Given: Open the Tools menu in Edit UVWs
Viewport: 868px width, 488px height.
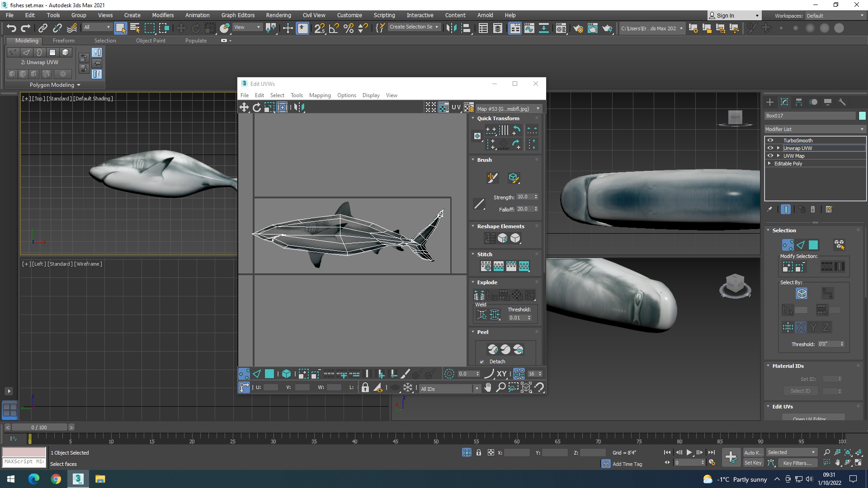Looking at the screenshot, I should tap(297, 95).
